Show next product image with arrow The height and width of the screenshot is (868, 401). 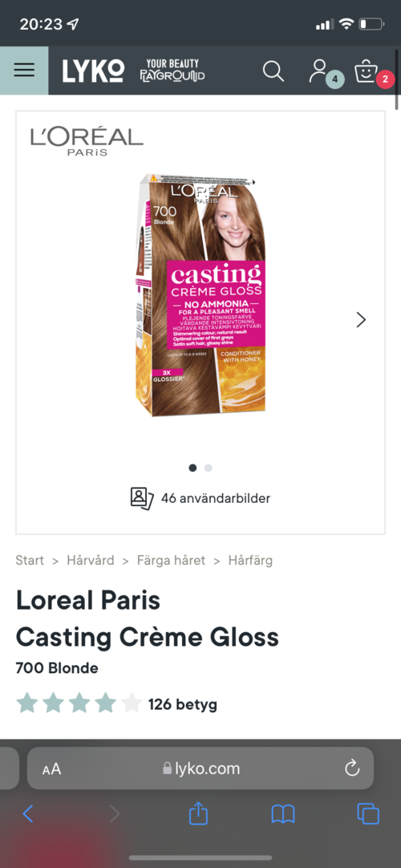[x=361, y=319]
